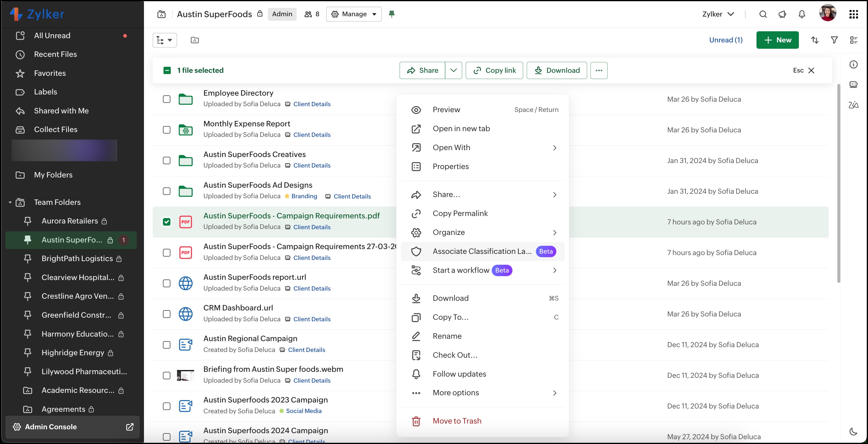Choose Rename from the context menu
This screenshot has width=868, height=444.
[x=482, y=336]
